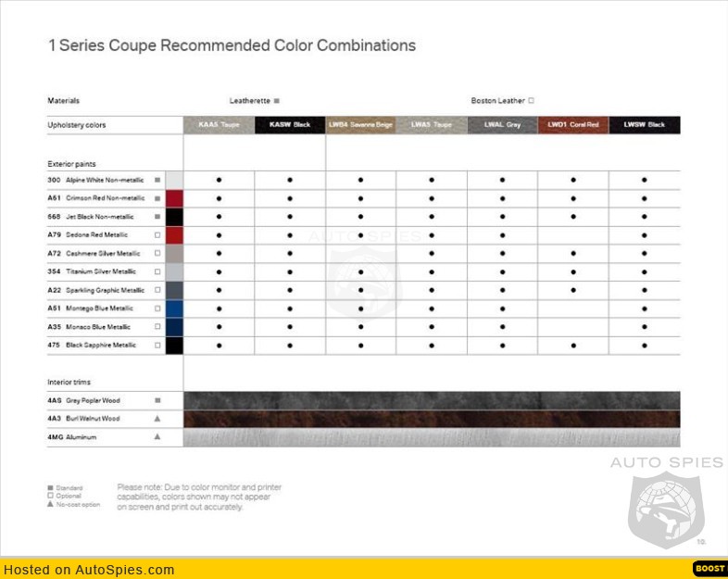Toggle the optional box next to Boston Leather
The width and height of the screenshot is (728, 579).
coord(532,101)
